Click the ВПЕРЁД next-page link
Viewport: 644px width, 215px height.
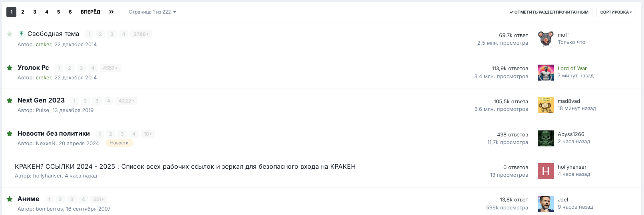[90, 12]
